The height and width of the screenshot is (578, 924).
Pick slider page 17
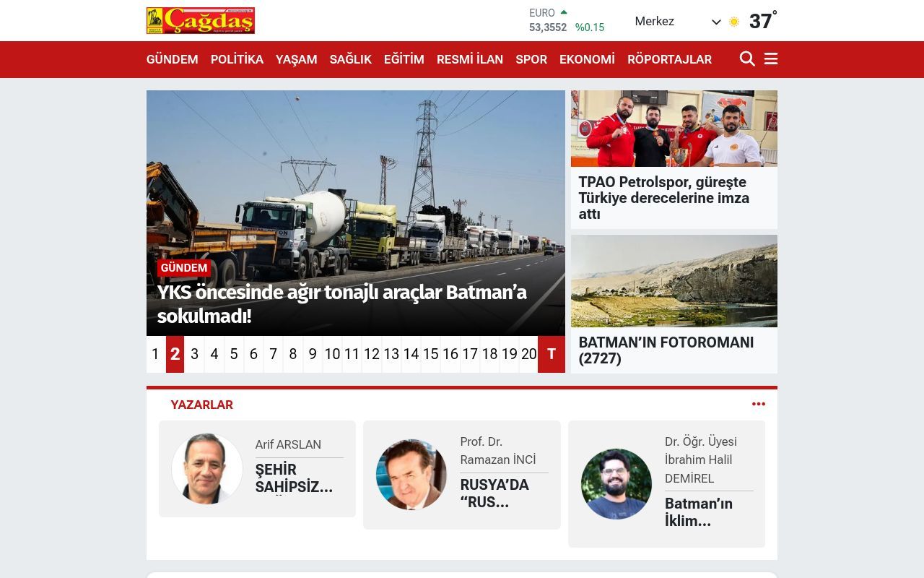click(470, 354)
